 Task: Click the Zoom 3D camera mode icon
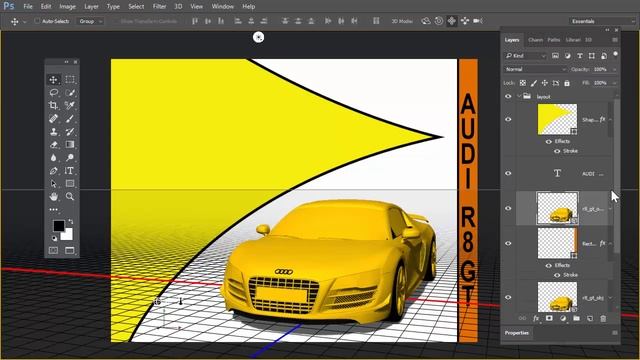click(478, 21)
